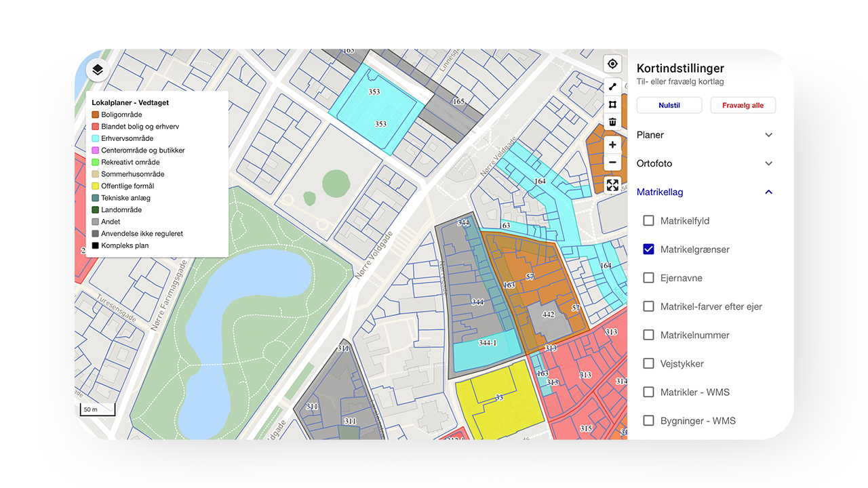Click the yellow parcel labeled 33
This screenshot has height=488, width=868.
point(498,400)
